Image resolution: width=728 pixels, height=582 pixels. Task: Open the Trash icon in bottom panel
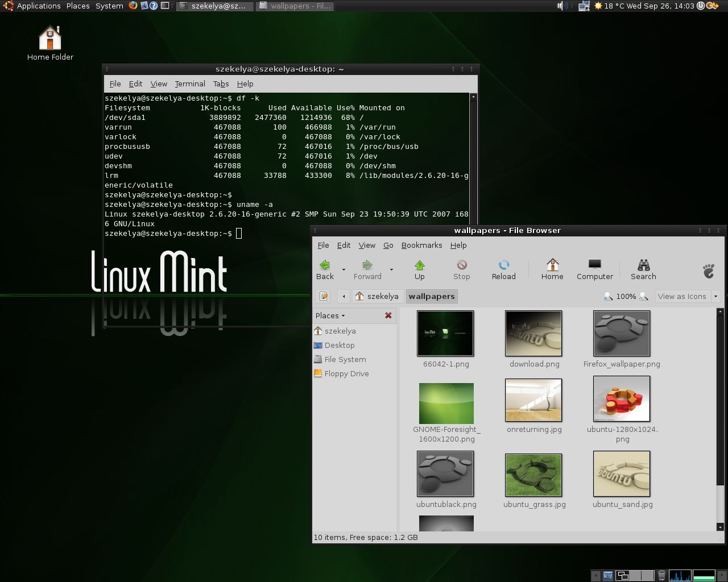(x=661, y=576)
